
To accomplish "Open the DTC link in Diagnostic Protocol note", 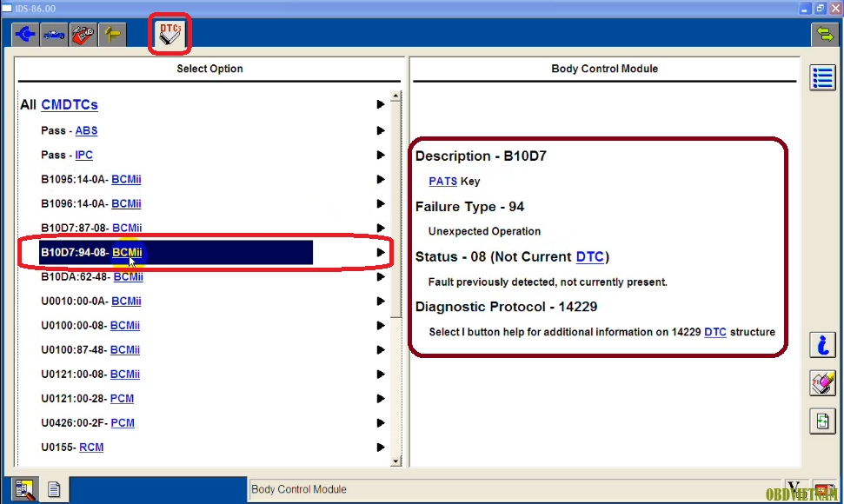I will [715, 332].
